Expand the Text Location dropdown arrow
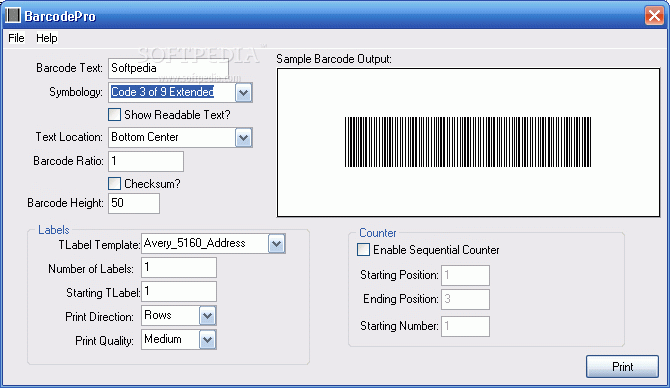 pyautogui.click(x=244, y=138)
